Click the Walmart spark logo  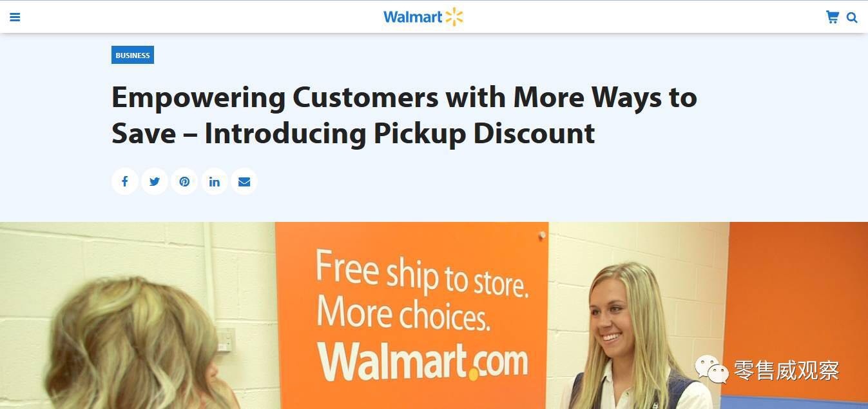coord(454,17)
